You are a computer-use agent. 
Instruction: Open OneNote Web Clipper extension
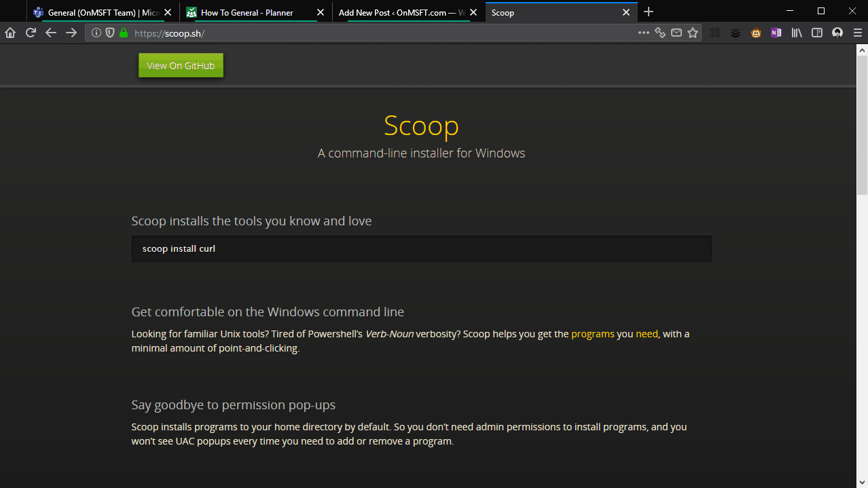776,33
